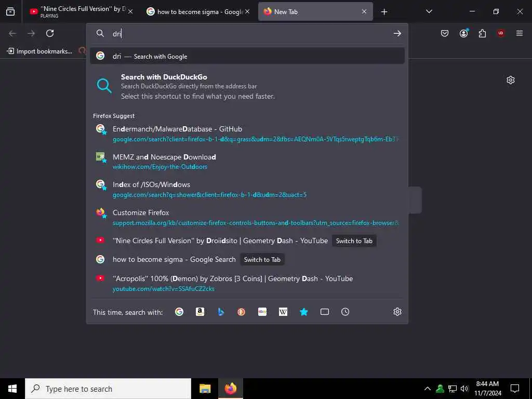Click the go arrow in the address bar

(x=397, y=33)
